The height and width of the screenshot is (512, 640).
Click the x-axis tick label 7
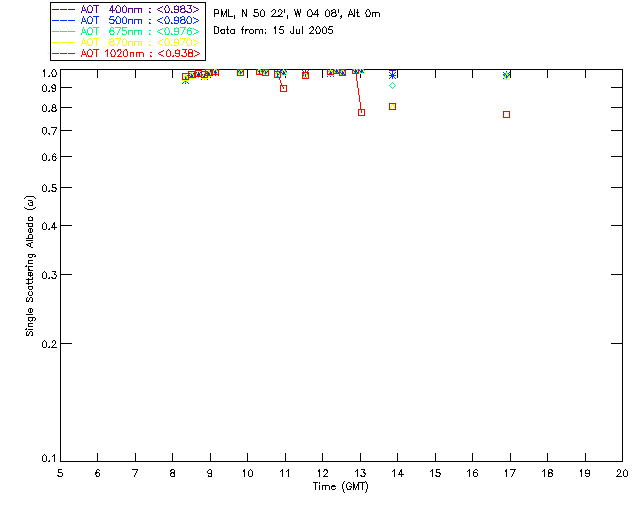(135, 473)
